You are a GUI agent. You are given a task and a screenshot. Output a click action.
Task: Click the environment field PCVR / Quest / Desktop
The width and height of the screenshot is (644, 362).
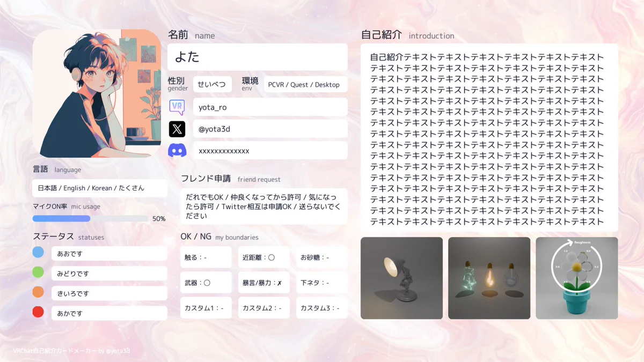point(305,84)
